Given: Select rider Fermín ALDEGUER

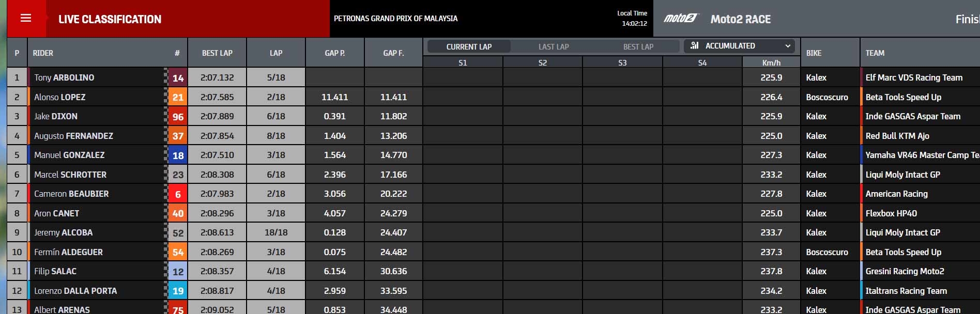Looking at the screenshot, I should coord(68,252).
